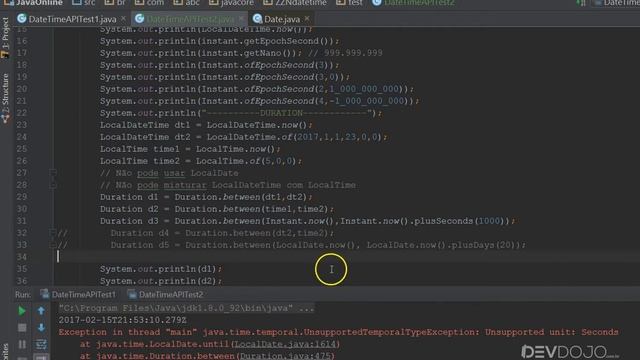Select DateTimeAPITest2 tab in Run panel
The width and height of the screenshot is (640, 360).
coord(171,295)
